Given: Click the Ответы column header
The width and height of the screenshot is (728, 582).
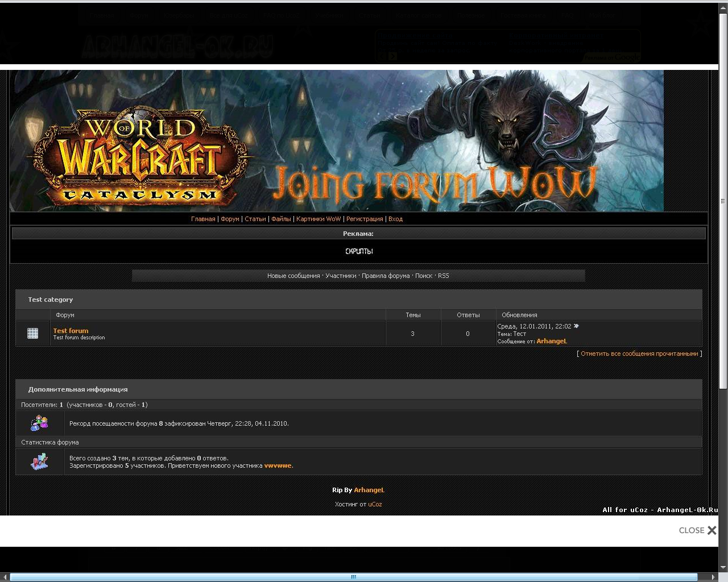Looking at the screenshot, I should (x=468, y=315).
